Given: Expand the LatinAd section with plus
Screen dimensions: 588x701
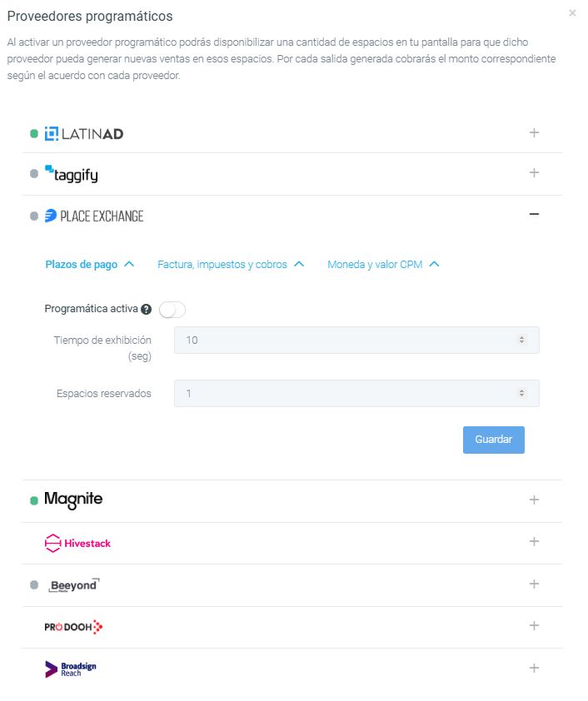Looking at the screenshot, I should pyautogui.click(x=534, y=132).
